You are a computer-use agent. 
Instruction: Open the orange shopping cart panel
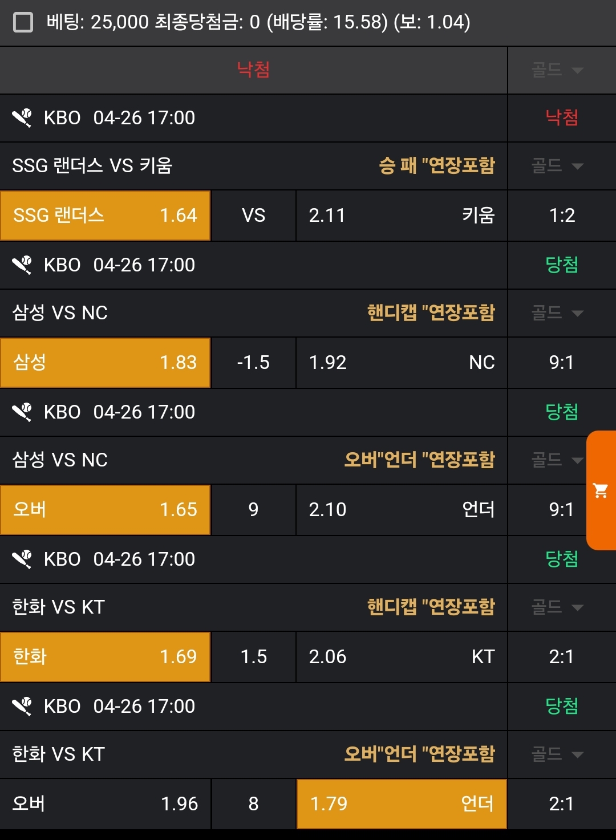pyautogui.click(x=601, y=490)
